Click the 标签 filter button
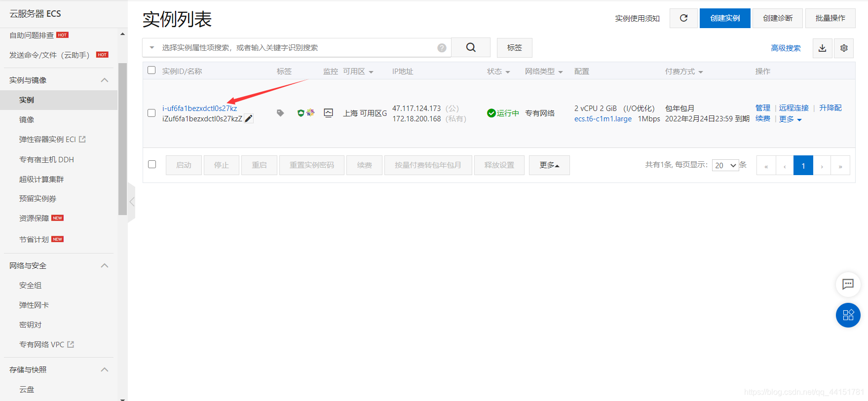The image size is (868, 401). coord(514,47)
